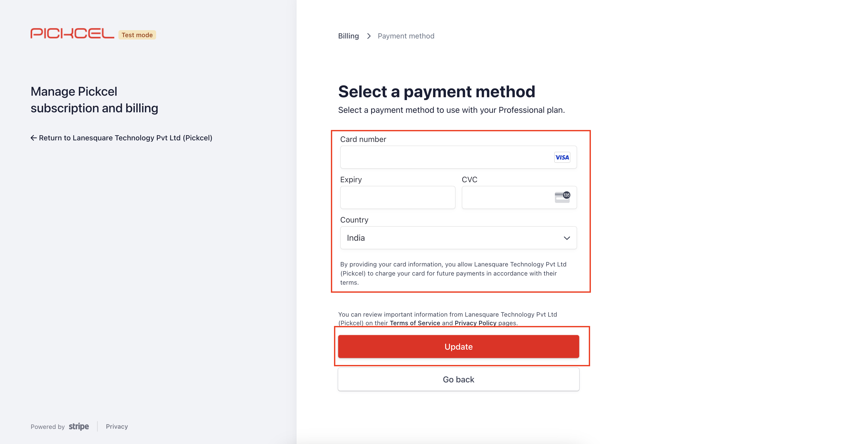The width and height of the screenshot is (868, 444).
Task: Select the Payment method breadcrumb
Action: [406, 36]
